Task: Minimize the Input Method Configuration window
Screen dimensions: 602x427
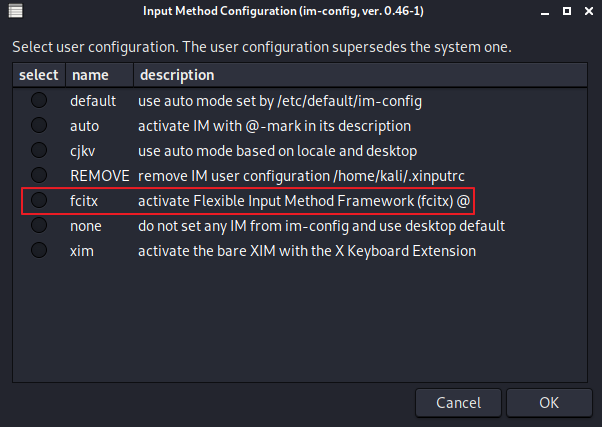Action: coord(545,14)
